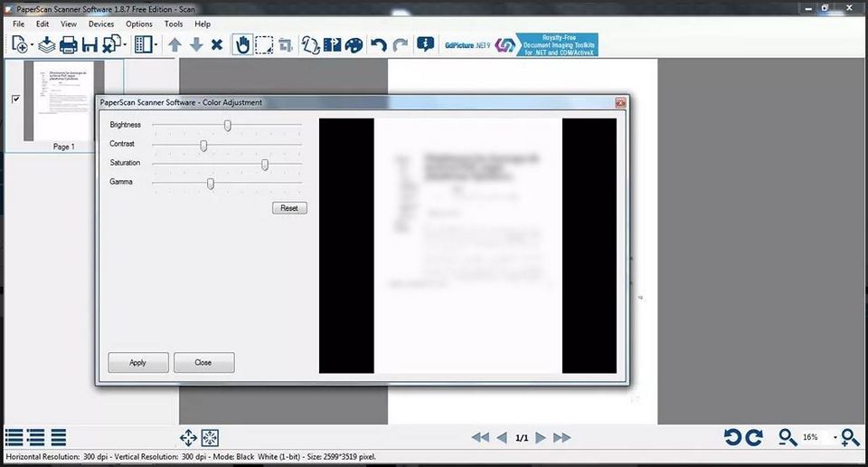Screen dimensions: 868x467
Task: Click the thumbnail layout icon
Action: (x=144, y=45)
